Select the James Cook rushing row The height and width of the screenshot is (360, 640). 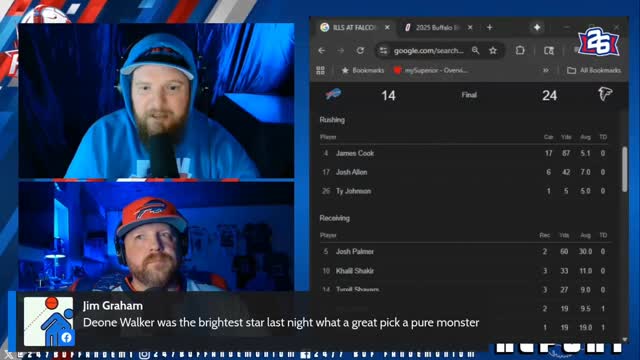click(x=464, y=153)
